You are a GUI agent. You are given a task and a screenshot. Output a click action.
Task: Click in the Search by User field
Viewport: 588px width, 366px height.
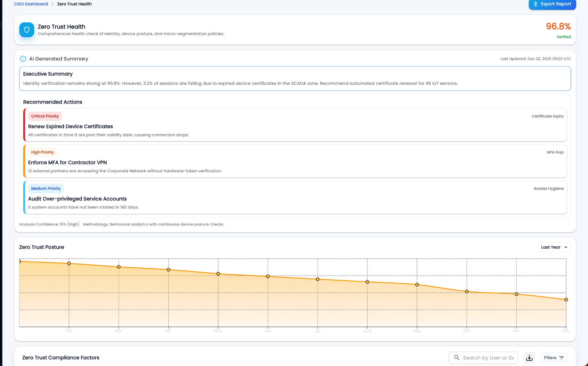click(488, 358)
